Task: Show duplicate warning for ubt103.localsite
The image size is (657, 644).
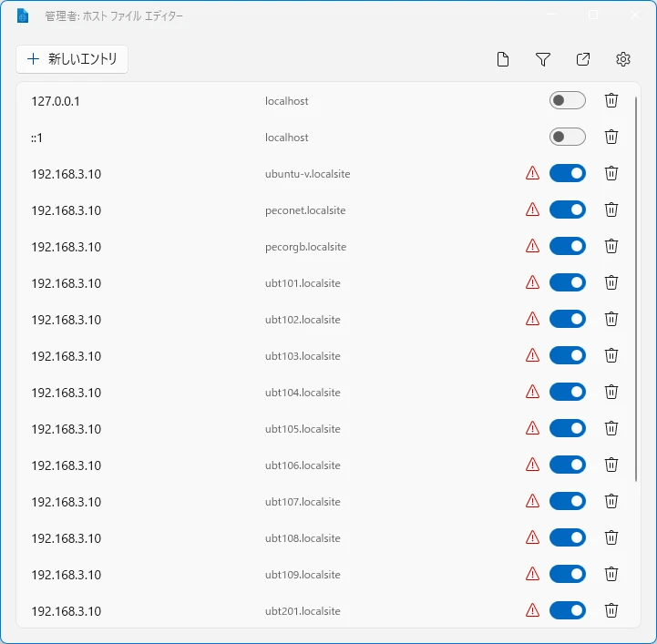Action: [x=533, y=355]
